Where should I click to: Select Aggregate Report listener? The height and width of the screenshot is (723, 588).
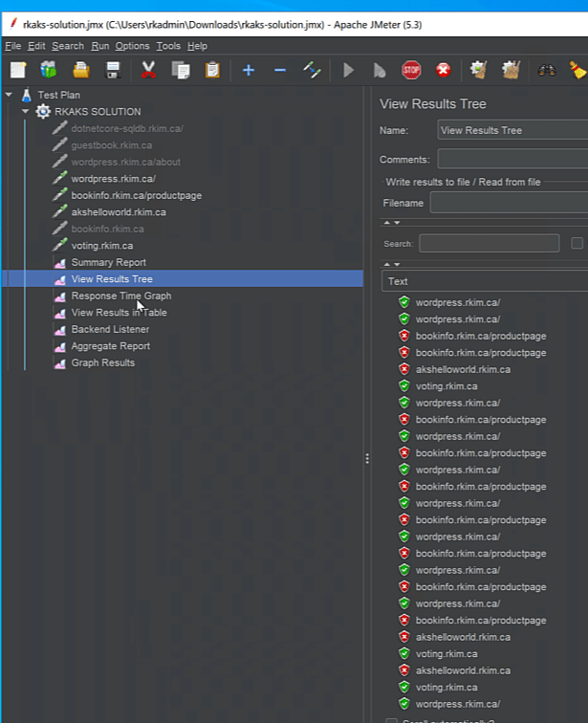(x=110, y=346)
